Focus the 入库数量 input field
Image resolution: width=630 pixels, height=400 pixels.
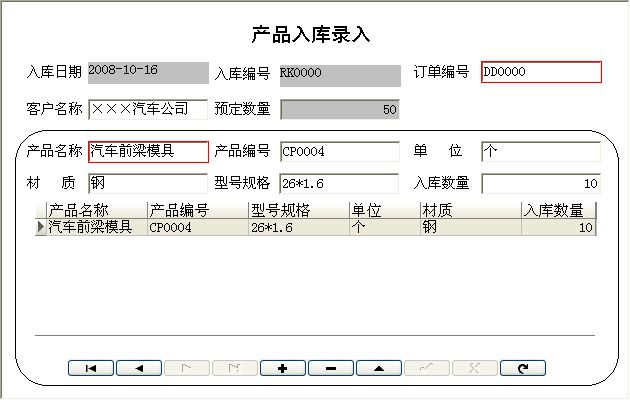(x=541, y=184)
